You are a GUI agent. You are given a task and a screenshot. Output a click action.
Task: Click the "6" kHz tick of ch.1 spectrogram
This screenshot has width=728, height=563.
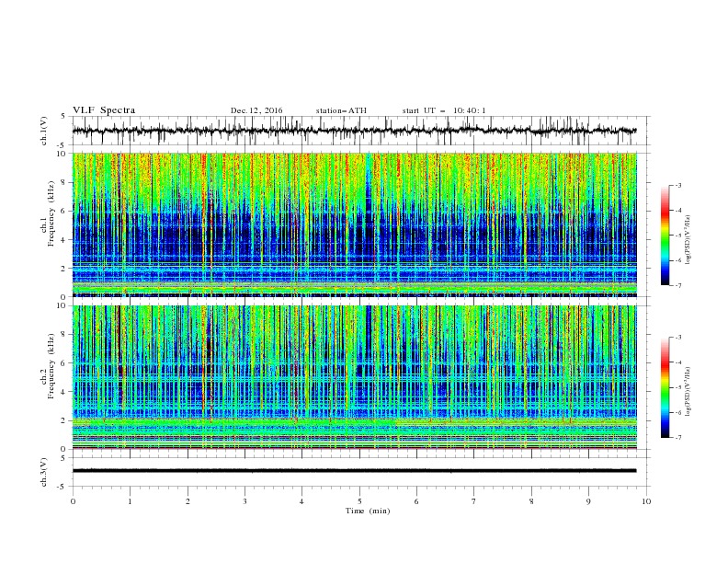(x=65, y=211)
